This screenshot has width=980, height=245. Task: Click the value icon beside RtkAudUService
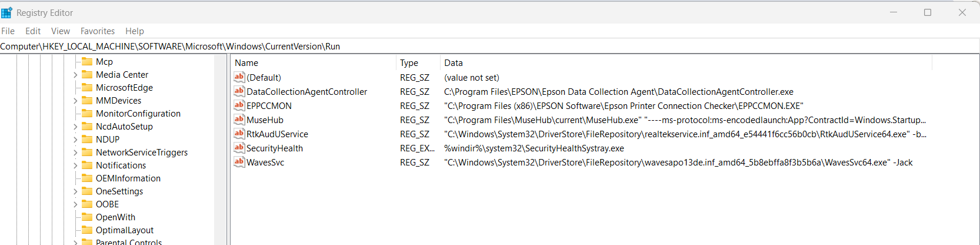(x=239, y=134)
